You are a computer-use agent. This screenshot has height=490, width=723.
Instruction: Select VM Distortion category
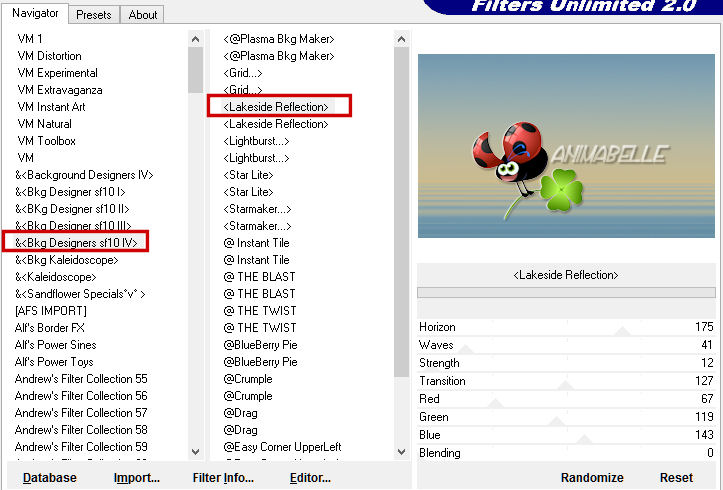[49, 56]
